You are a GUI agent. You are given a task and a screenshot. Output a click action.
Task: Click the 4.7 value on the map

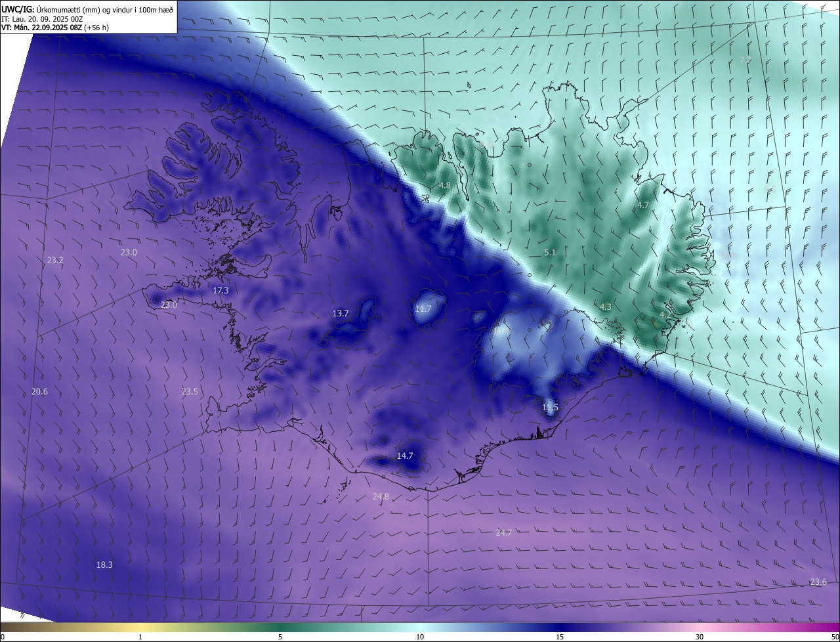click(643, 205)
